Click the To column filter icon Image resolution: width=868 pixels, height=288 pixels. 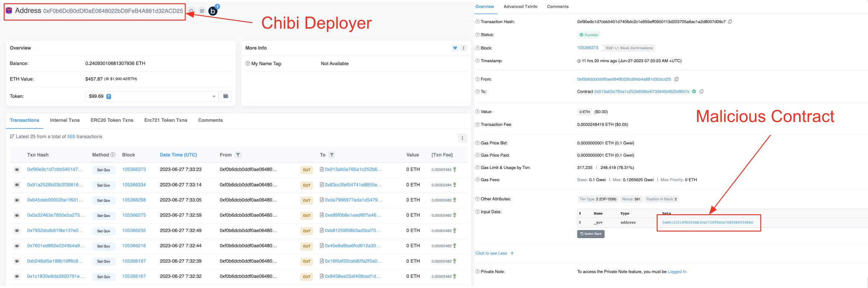pos(332,155)
